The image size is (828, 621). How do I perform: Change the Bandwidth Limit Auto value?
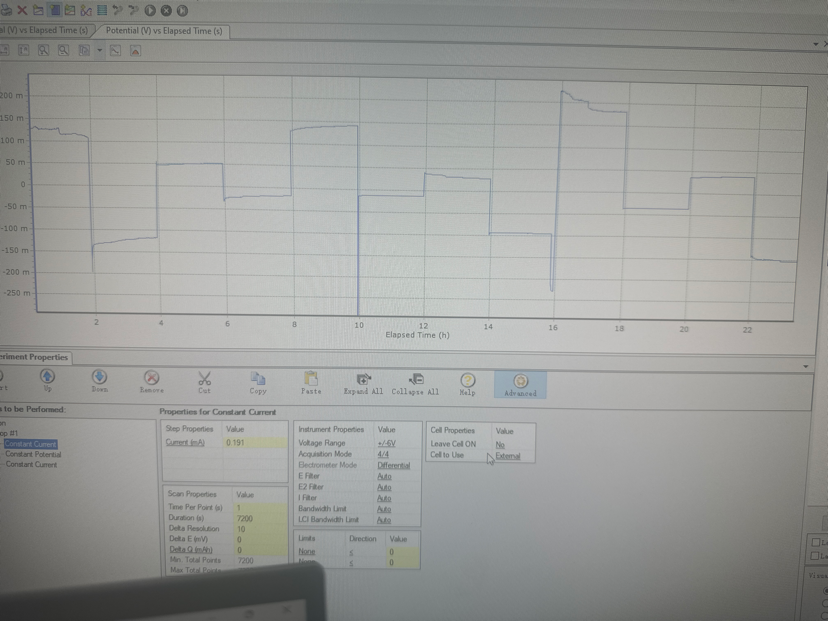point(384,509)
